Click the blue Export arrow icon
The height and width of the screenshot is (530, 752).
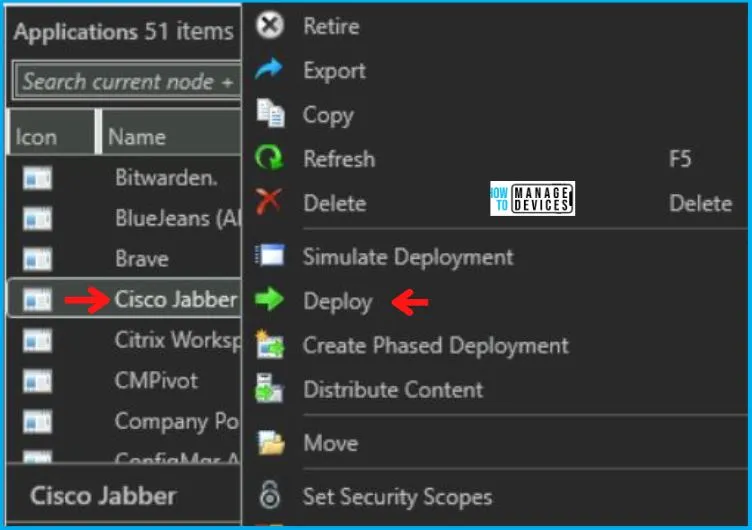(269, 69)
